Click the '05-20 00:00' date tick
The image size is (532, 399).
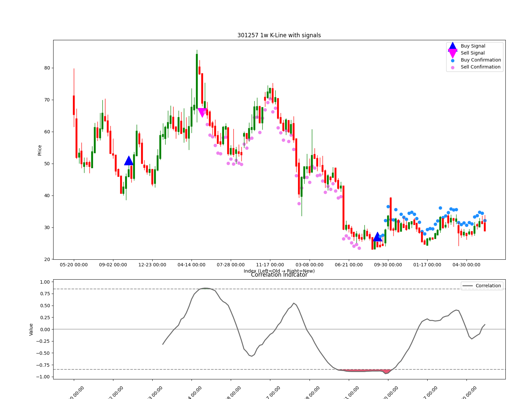74,265
